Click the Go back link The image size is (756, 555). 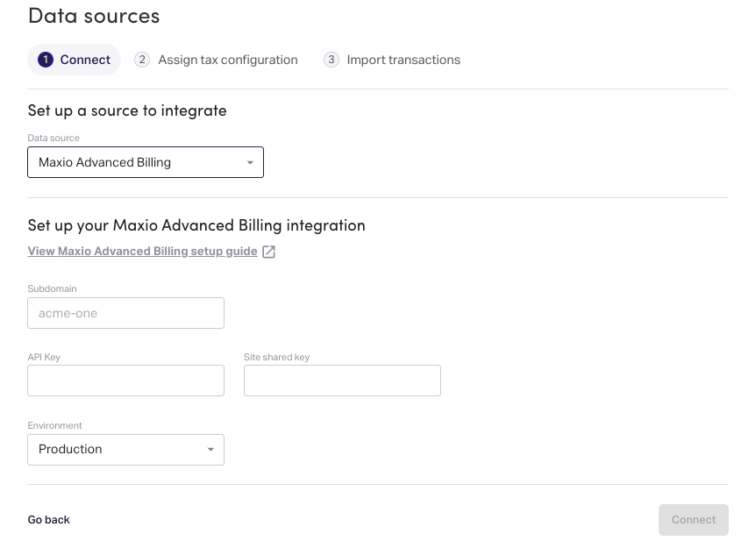point(49,520)
